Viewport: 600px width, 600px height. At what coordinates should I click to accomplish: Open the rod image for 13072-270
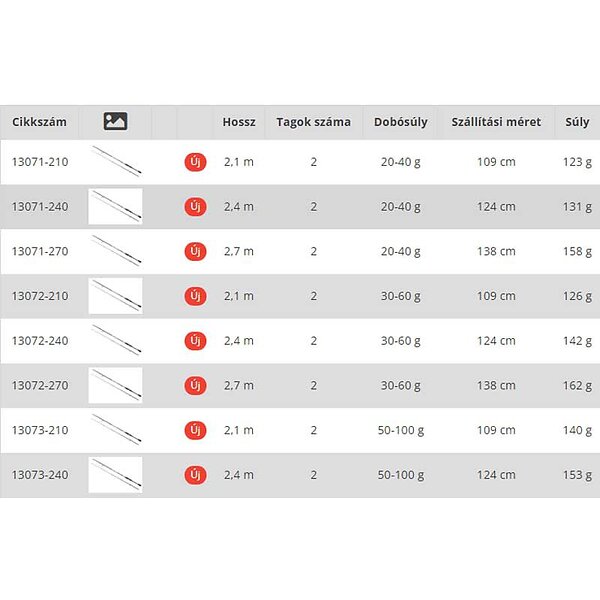(115, 385)
